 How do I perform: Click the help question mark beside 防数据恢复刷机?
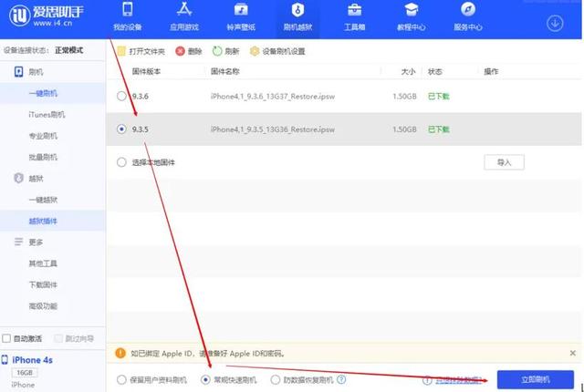point(341,380)
